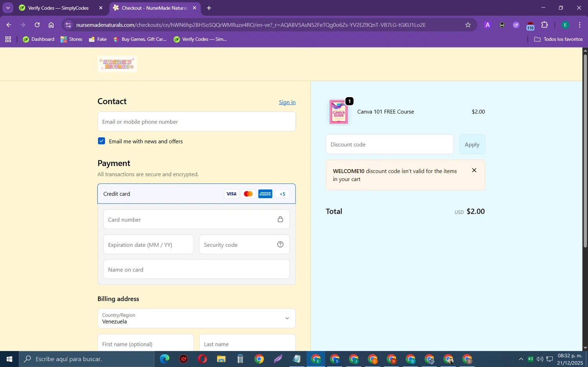Switch to the Checkout - NurseMade Naturals tab
The height and width of the screenshot is (367, 588).
154,8
